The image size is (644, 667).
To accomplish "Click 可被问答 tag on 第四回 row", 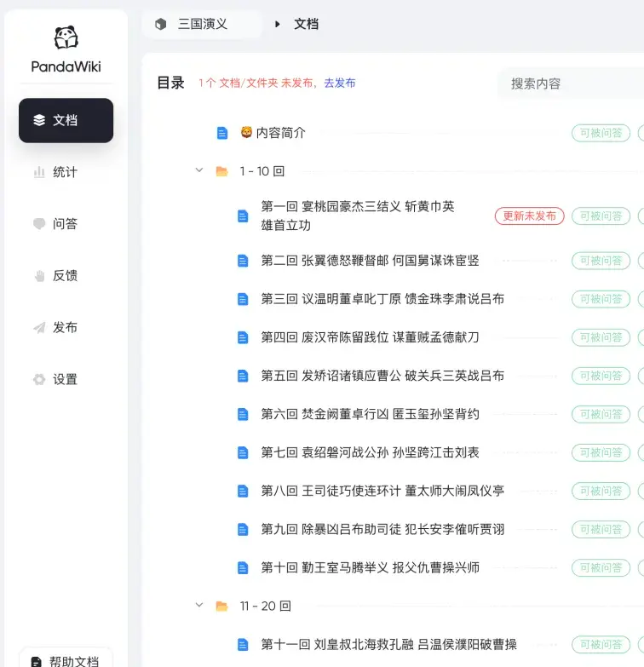I will (x=601, y=337).
